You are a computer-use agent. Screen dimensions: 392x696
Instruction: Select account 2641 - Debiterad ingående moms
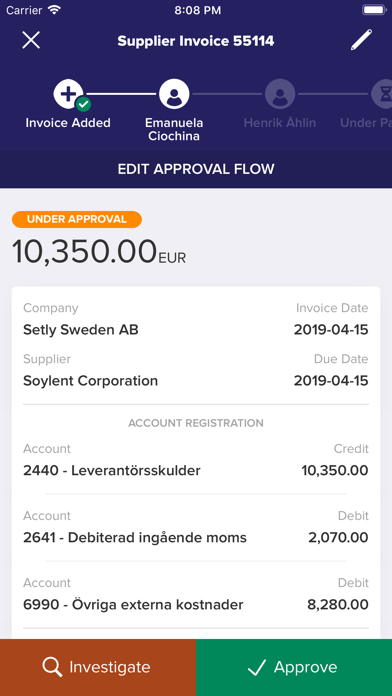point(196,527)
